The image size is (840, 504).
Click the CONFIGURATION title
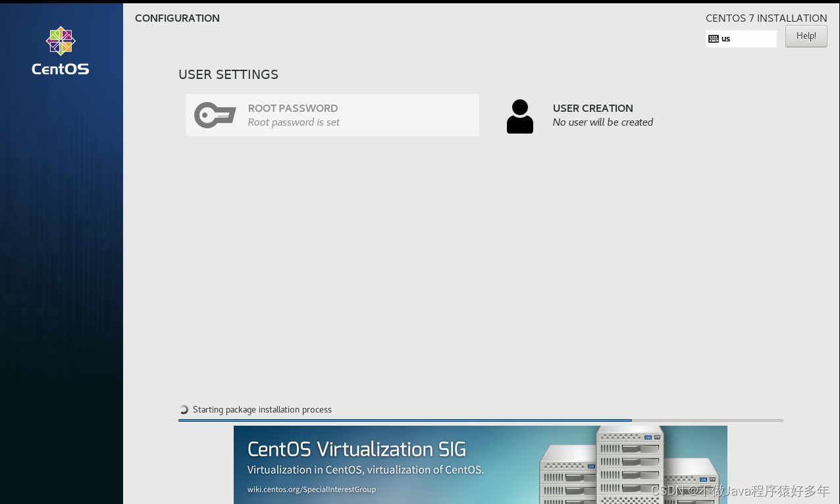[177, 18]
